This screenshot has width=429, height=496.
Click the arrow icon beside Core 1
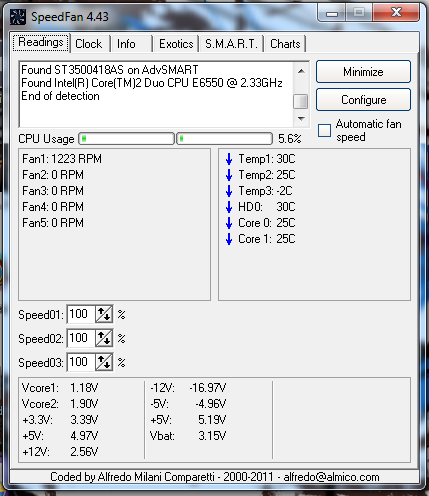[229, 239]
